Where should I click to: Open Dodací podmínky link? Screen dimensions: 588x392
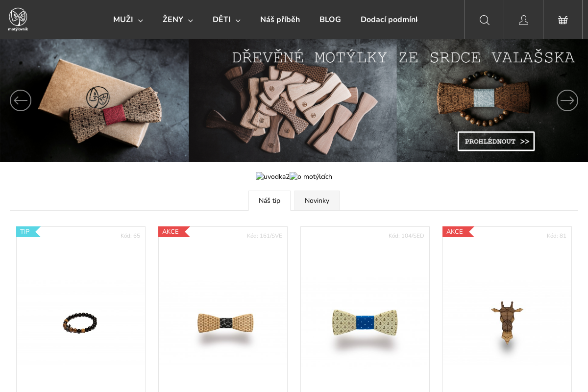point(389,20)
